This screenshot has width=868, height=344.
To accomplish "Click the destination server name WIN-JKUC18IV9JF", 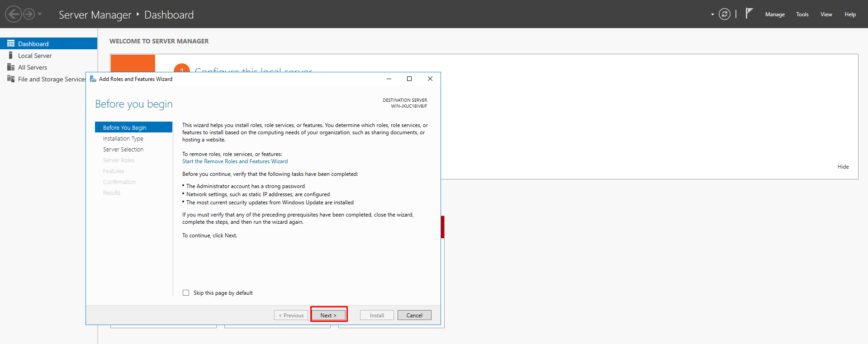I will (409, 106).
